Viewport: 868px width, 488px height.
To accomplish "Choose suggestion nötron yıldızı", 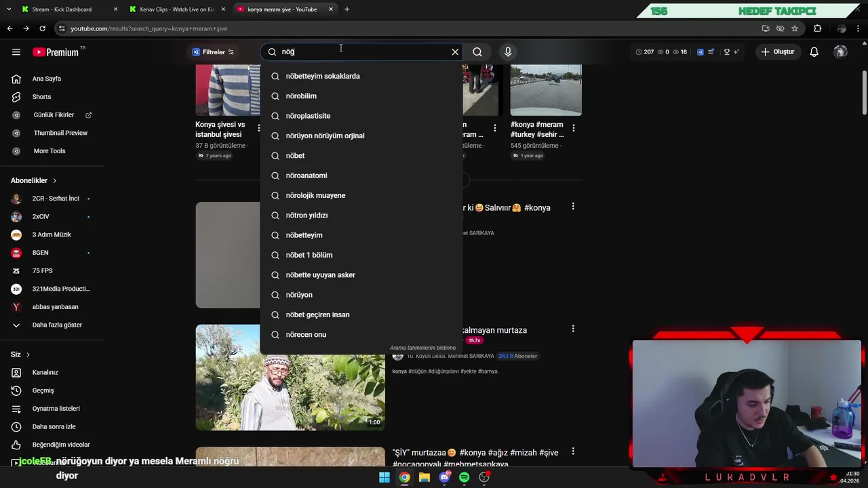I will coord(361,216).
